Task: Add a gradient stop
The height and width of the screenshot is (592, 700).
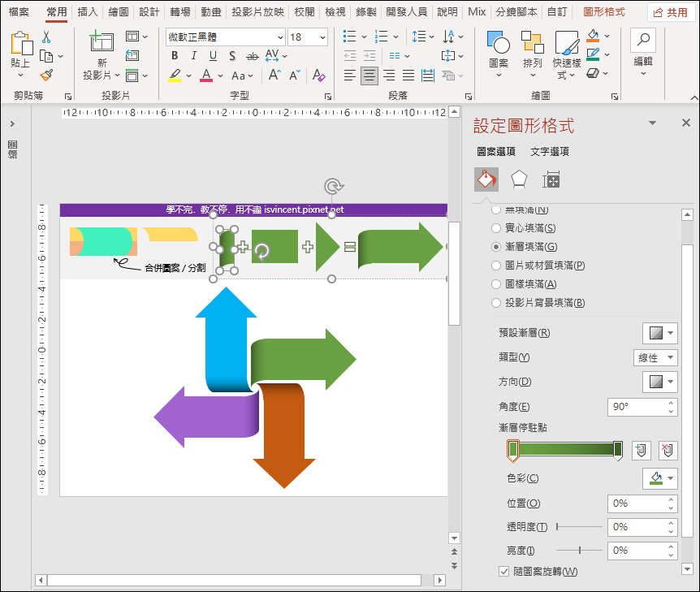Action: point(641,450)
